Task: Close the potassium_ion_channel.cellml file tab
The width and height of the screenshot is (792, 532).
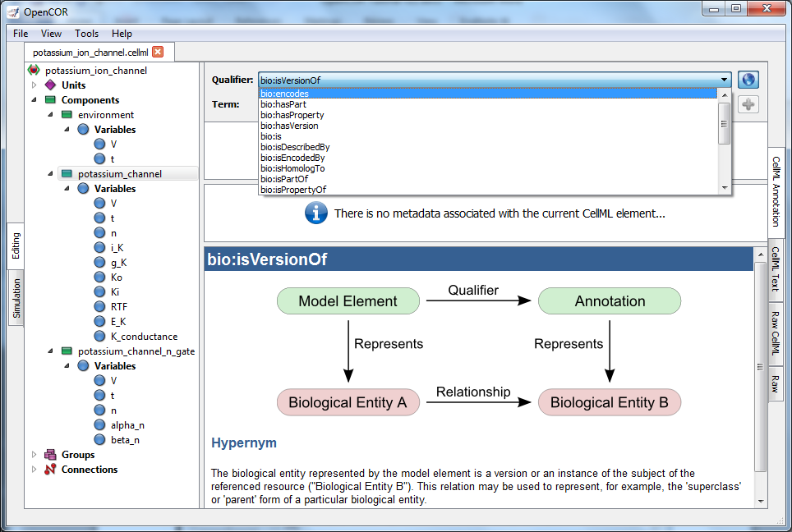Action: (x=158, y=52)
